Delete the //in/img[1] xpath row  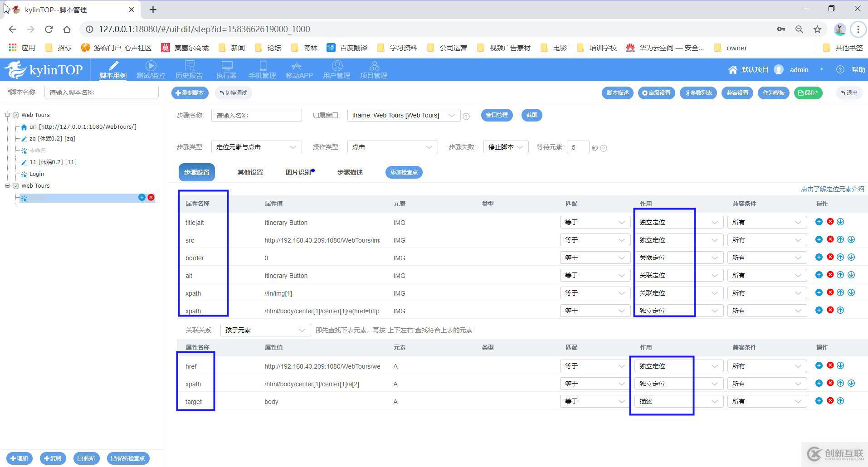click(830, 292)
